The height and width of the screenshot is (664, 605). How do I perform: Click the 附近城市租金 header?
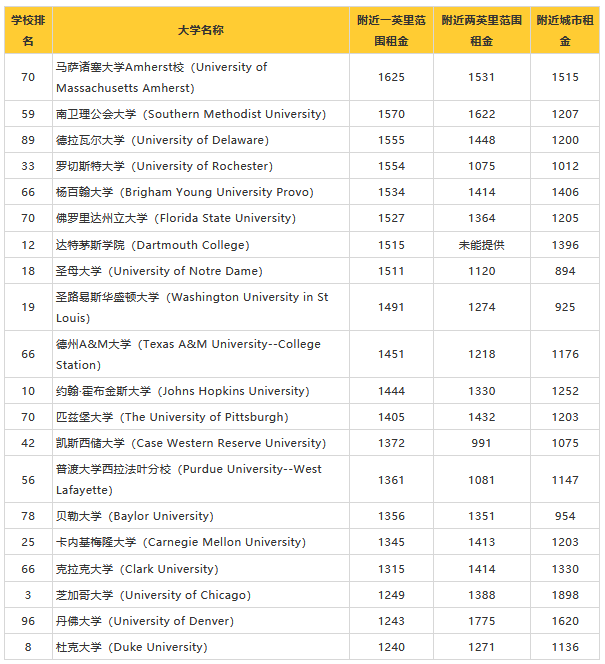click(x=565, y=30)
